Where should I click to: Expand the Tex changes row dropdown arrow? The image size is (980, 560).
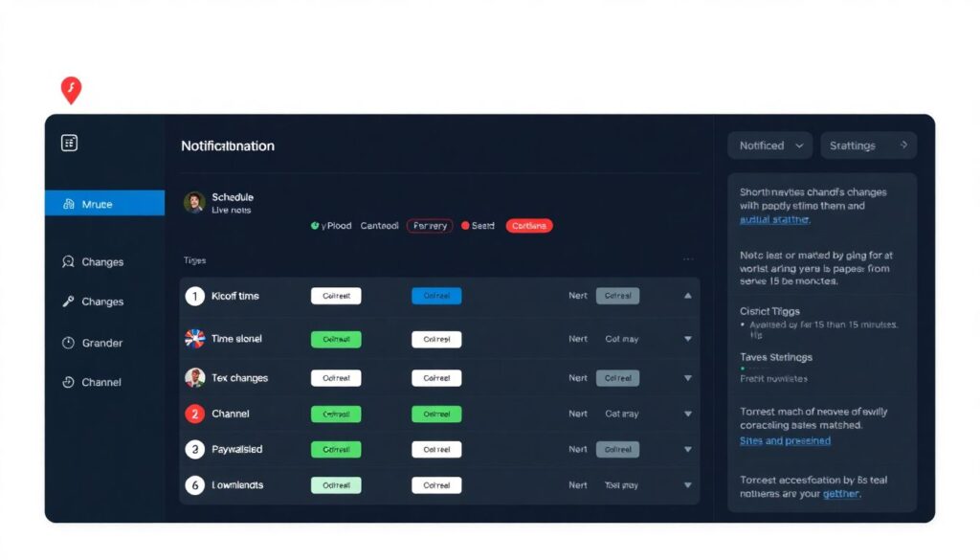(x=687, y=378)
